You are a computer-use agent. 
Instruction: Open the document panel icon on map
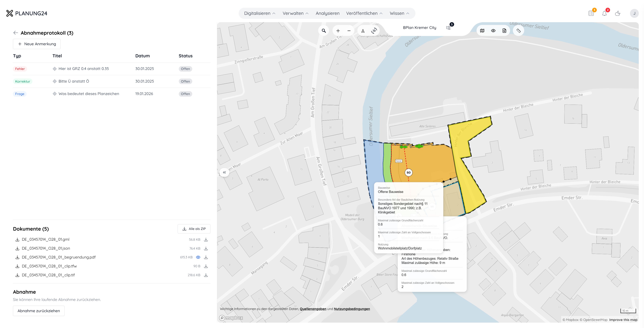(504, 31)
